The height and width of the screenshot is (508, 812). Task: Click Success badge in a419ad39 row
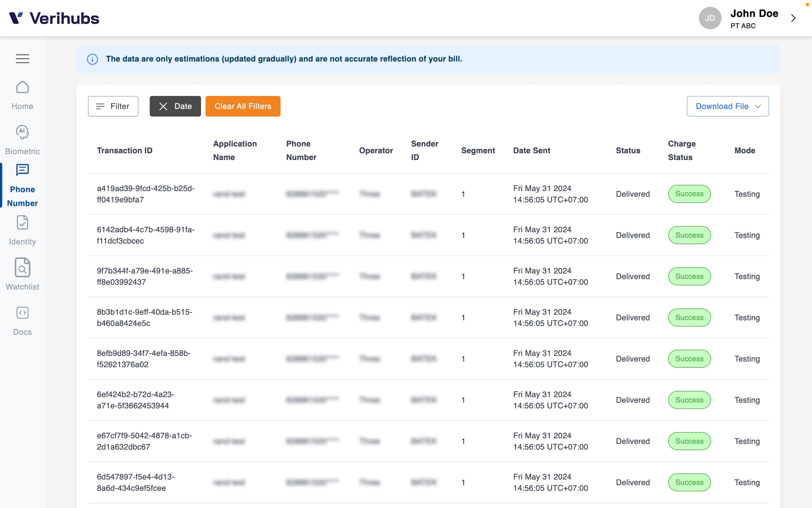689,194
